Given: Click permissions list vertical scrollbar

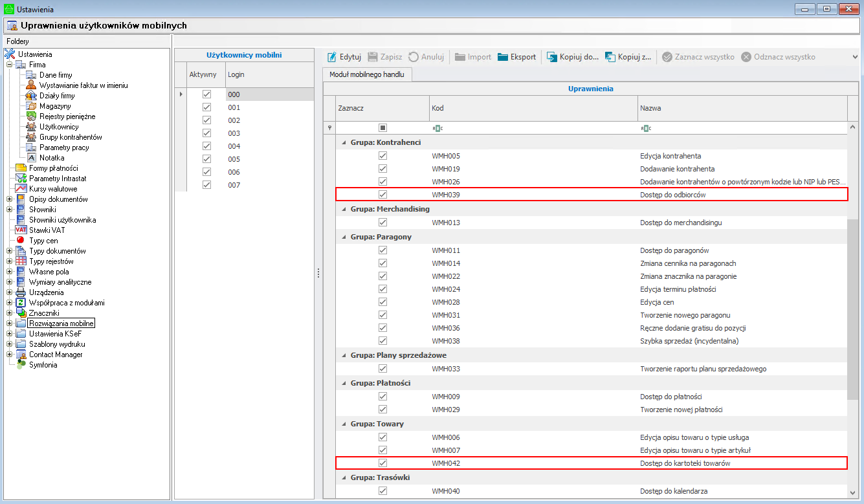Looking at the screenshot, I should (853, 309).
